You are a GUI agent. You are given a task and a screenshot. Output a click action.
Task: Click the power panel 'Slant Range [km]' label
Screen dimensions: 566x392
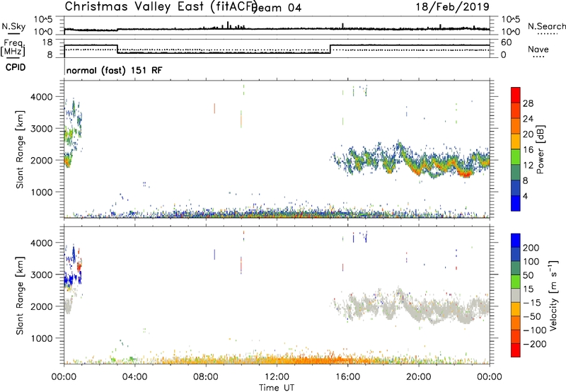[20, 149]
